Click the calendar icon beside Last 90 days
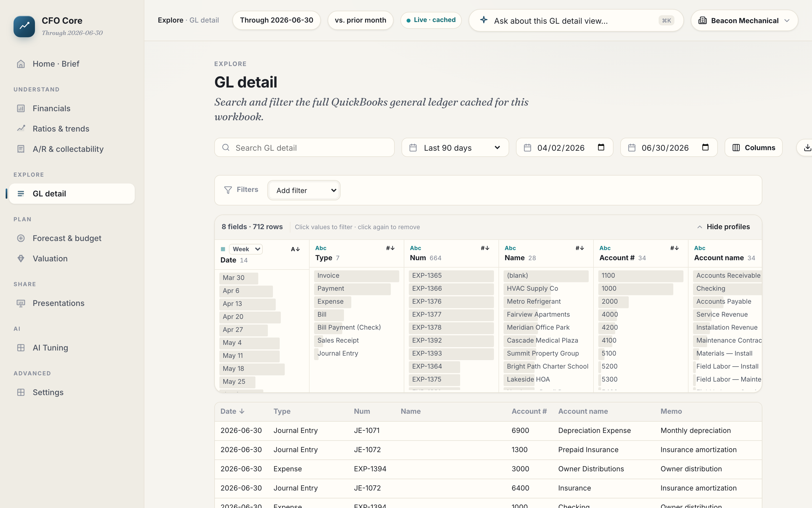This screenshot has height=508, width=812. (x=413, y=148)
